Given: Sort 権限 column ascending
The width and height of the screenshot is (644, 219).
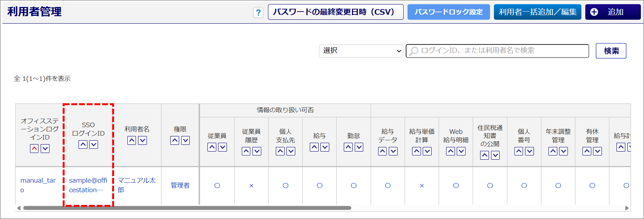Looking at the screenshot, I should [174, 140].
